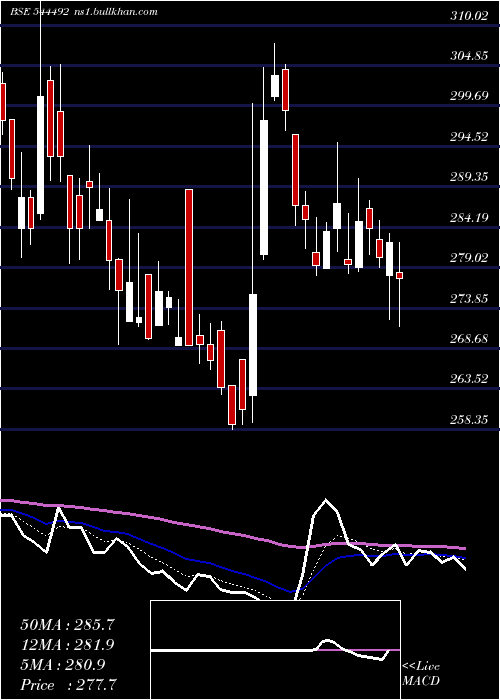Click the 5MA : 280.9 reading
Screen dimensions: 500x700
[x=62, y=664]
